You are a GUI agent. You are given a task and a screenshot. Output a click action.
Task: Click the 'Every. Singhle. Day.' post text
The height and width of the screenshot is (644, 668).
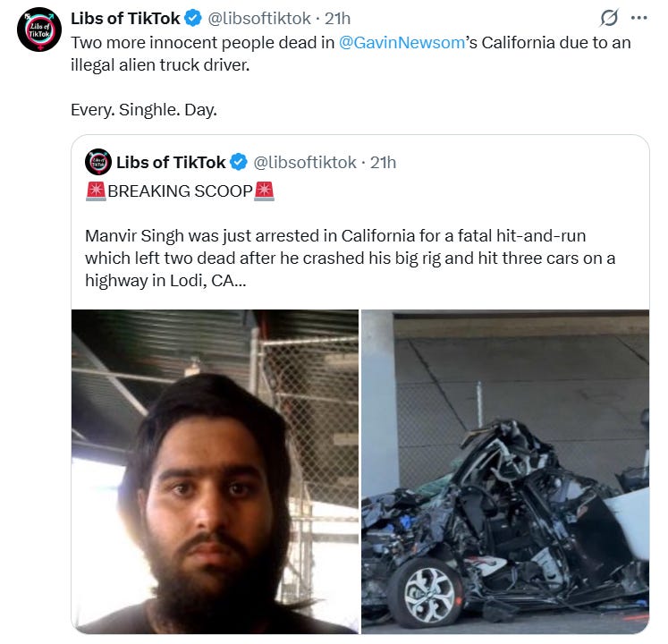point(144,110)
